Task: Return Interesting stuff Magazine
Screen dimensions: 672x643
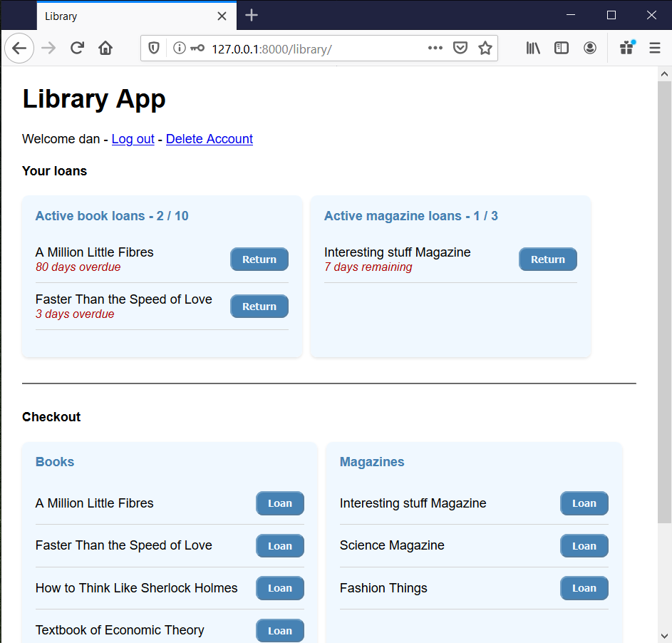Action: tap(548, 259)
